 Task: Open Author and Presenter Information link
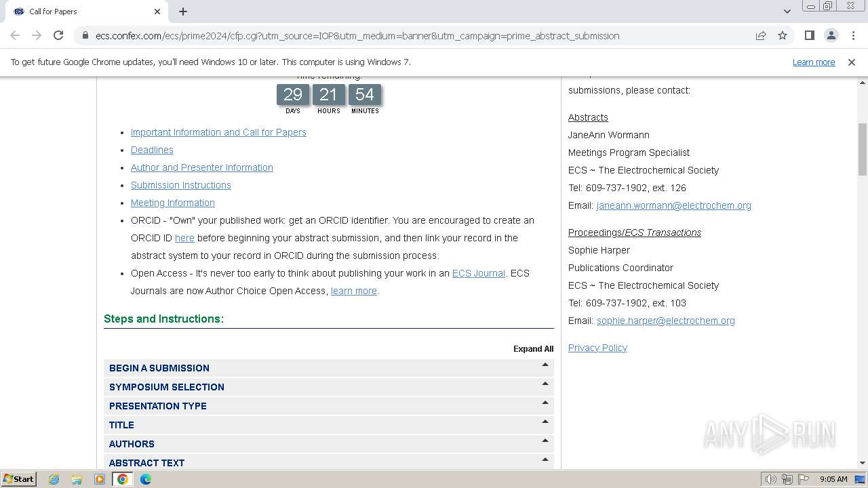pos(202,167)
